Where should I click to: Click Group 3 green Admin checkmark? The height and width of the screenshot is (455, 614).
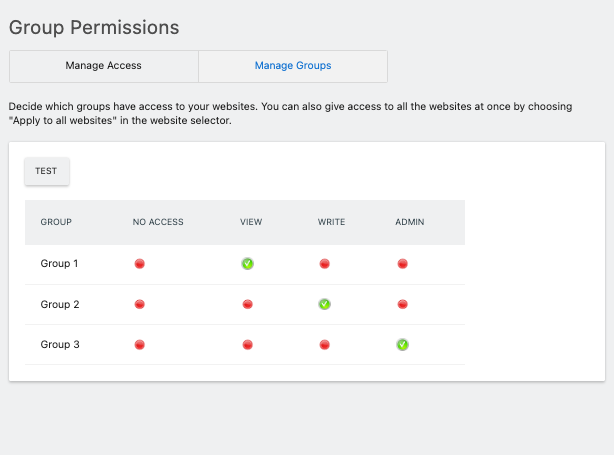(402, 345)
